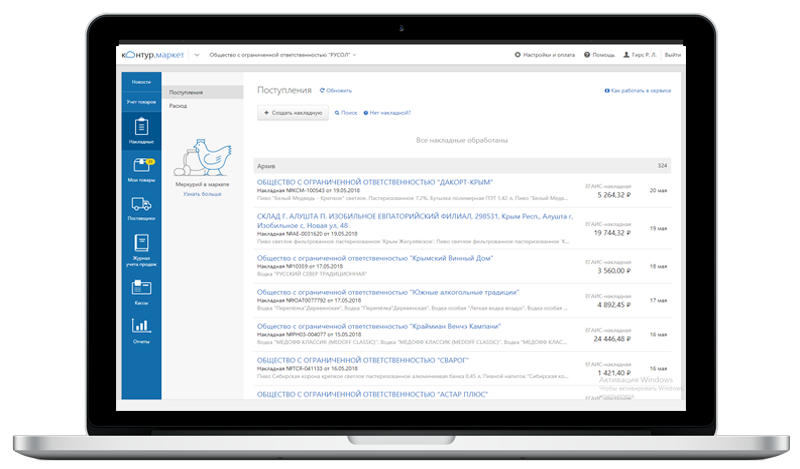Screen dimensions: 800x469
Task: Click Все накладные обработаны message
Action: pos(462,140)
